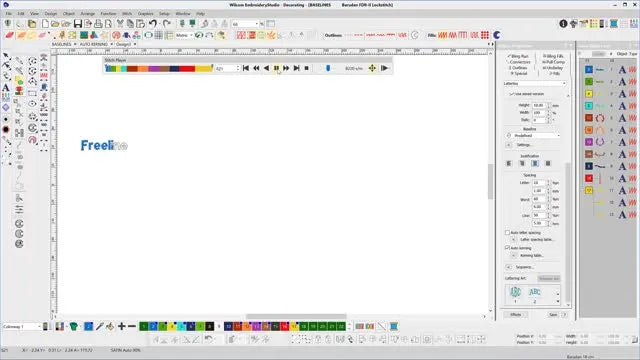Click the Satin fill stitch type icon
The width and height of the screenshot is (640, 360).
(x=442, y=35)
